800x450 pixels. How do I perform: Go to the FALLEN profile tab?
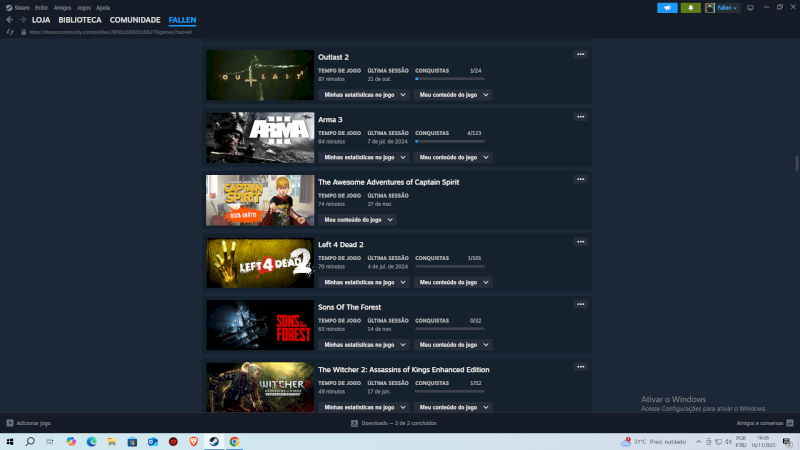click(182, 20)
